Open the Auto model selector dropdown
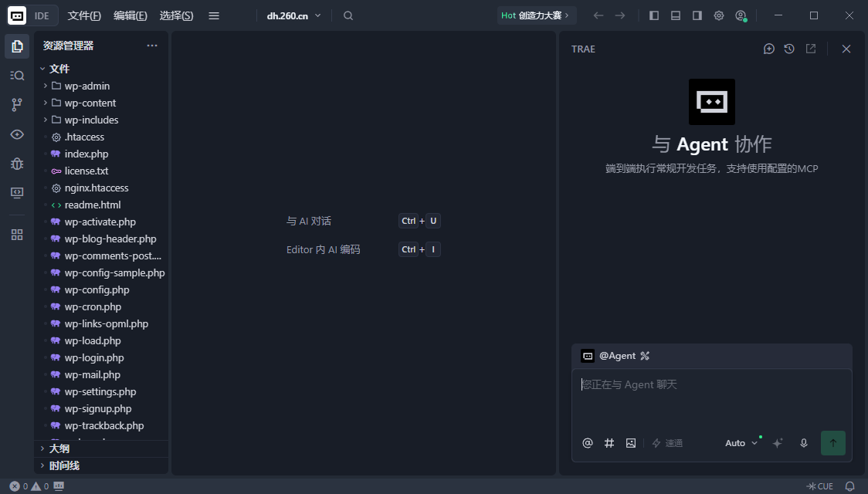Image resolution: width=868 pixels, height=494 pixels. click(741, 443)
